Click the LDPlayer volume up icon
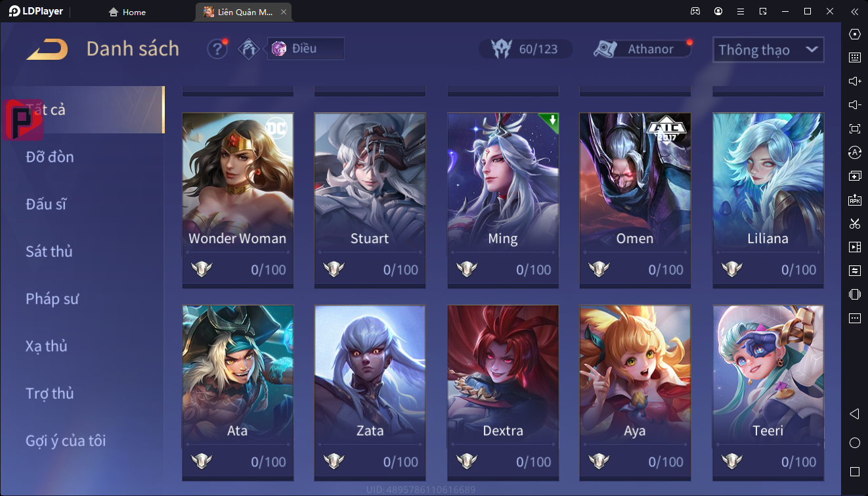This screenshot has width=868, height=496. coord(855,81)
